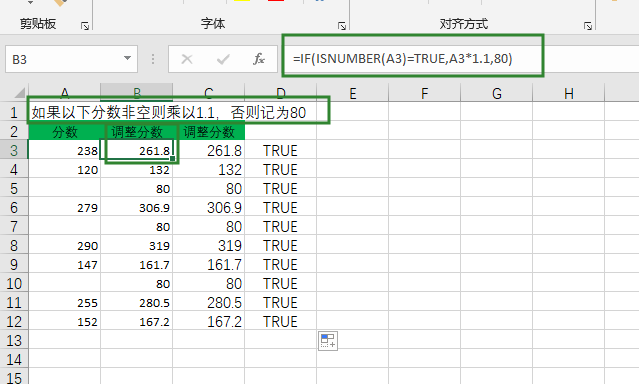Click the header cell B2 '调整分数'
This screenshot has height=384, width=639.
coord(137,131)
